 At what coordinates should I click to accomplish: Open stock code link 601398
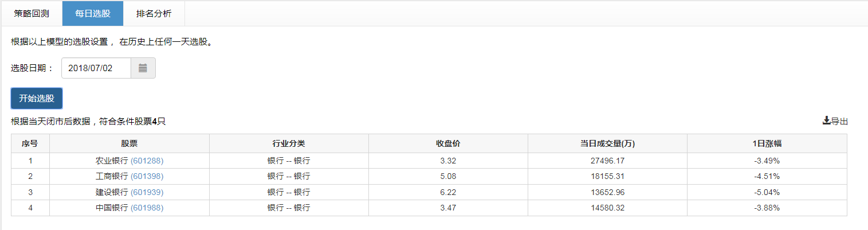coord(147,176)
